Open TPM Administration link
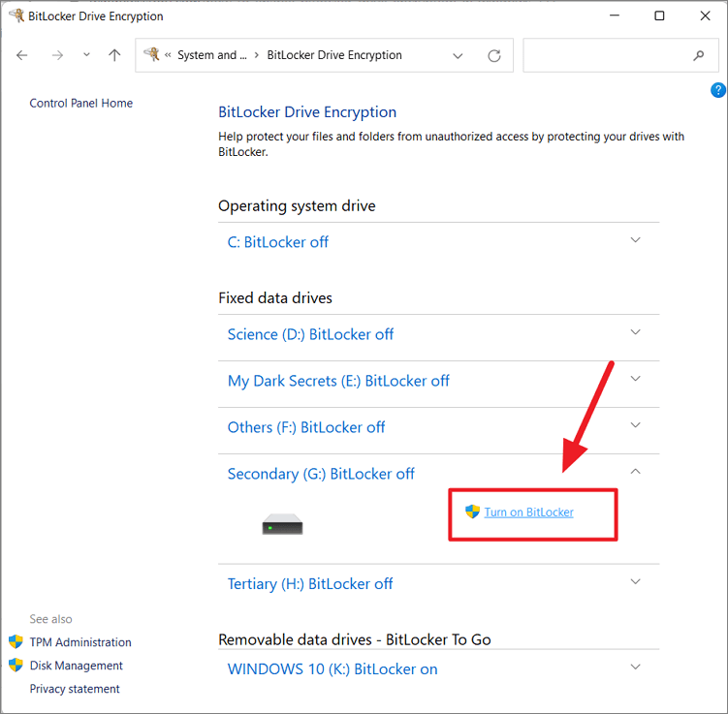The width and height of the screenshot is (728, 714). [80, 642]
